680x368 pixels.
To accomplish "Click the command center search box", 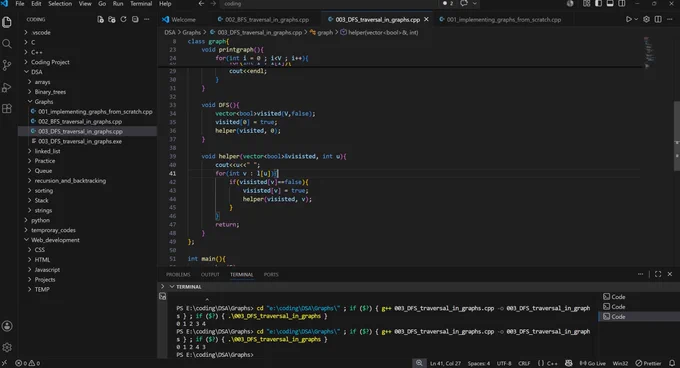I will (328, 3).
